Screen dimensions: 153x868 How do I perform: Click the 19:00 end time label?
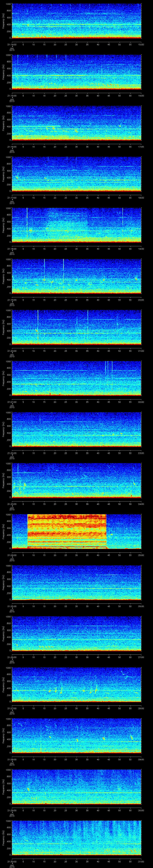(141, 249)
